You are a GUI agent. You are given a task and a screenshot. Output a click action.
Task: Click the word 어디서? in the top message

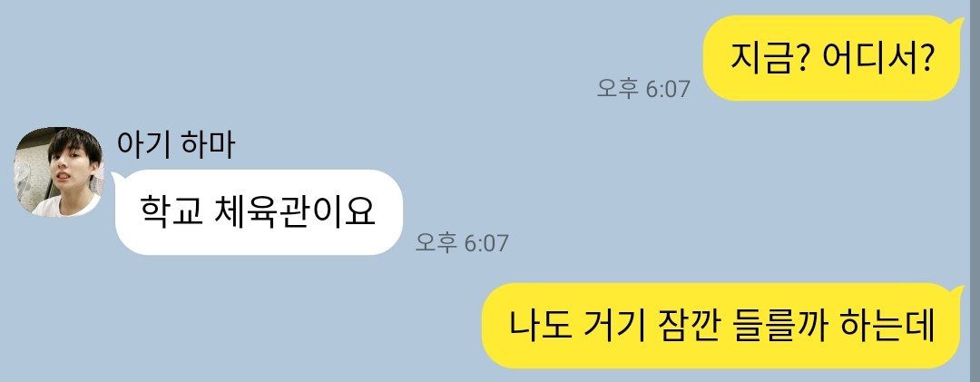878,58
